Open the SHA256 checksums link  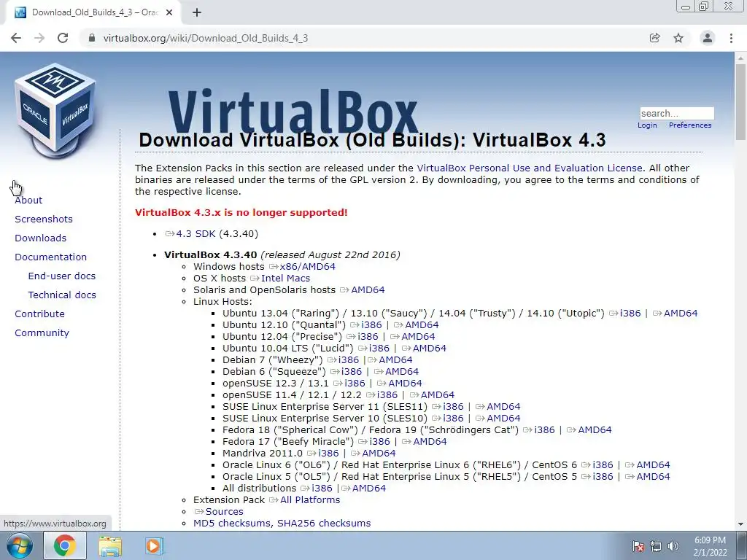(x=324, y=524)
